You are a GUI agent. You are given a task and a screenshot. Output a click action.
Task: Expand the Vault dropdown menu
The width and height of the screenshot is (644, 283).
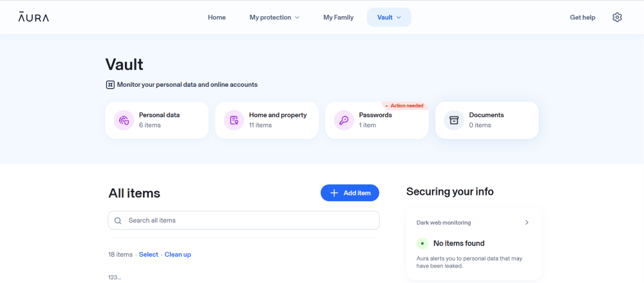point(389,17)
